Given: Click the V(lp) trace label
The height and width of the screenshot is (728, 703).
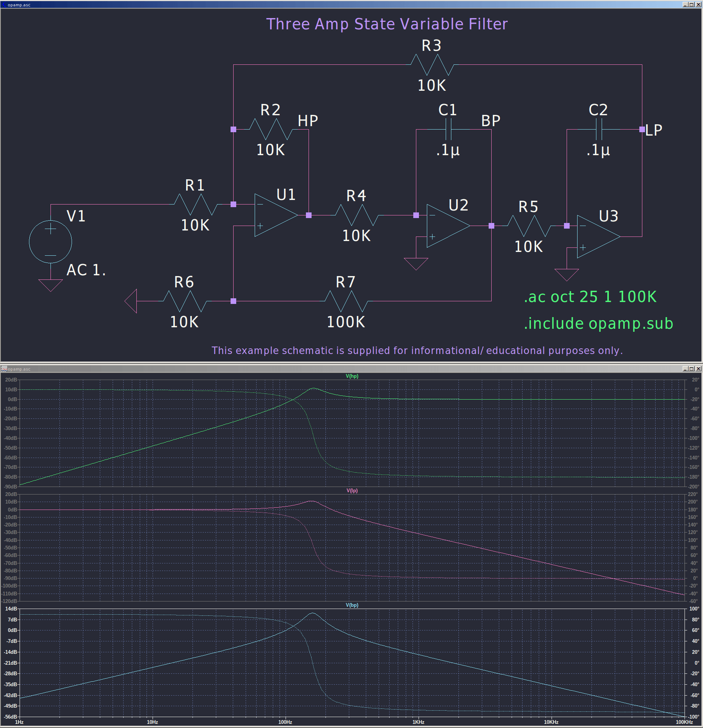Looking at the screenshot, I should tap(352, 490).
